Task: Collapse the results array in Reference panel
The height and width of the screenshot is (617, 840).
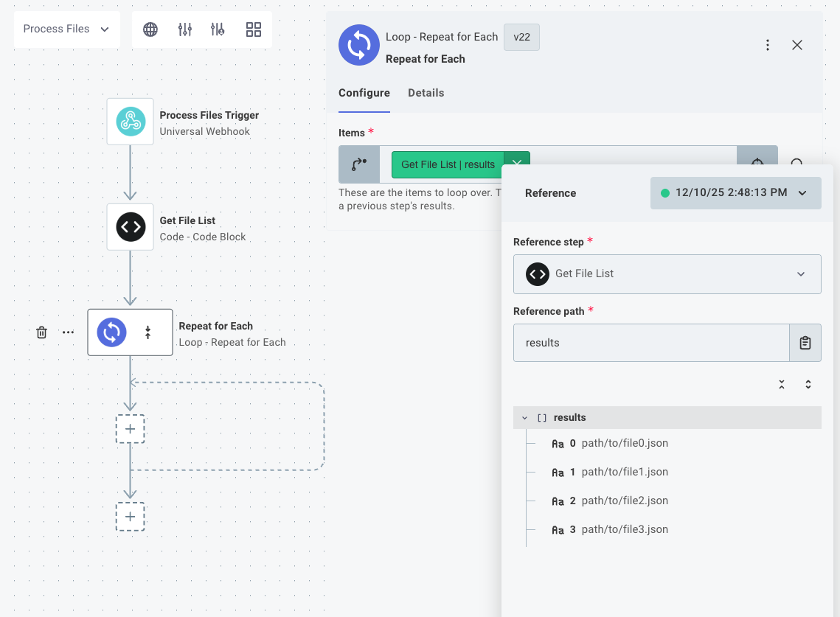Action: pos(524,417)
